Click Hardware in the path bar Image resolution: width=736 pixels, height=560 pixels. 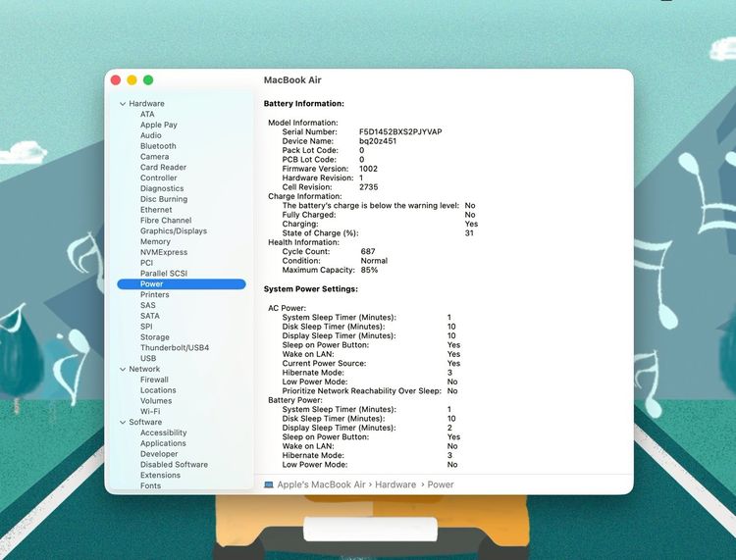tap(395, 484)
